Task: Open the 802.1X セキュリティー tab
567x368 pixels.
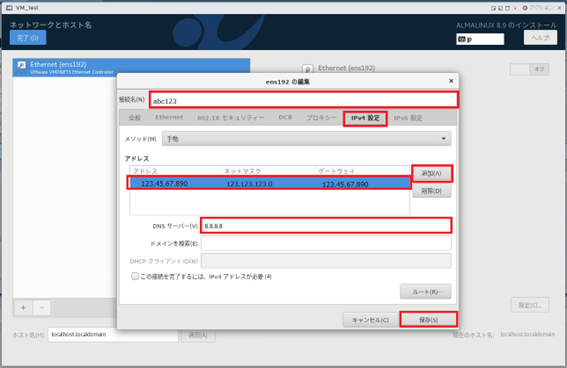Action: pyautogui.click(x=231, y=117)
